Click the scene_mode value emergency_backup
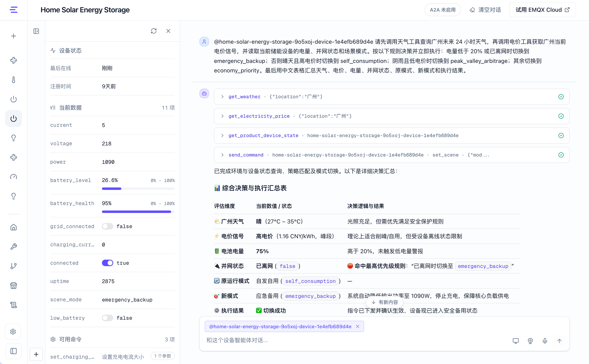 (127, 299)
